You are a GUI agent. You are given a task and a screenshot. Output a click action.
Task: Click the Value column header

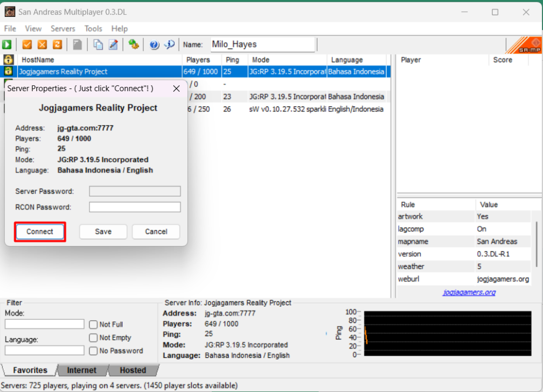pyautogui.click(x=503, y=205)
